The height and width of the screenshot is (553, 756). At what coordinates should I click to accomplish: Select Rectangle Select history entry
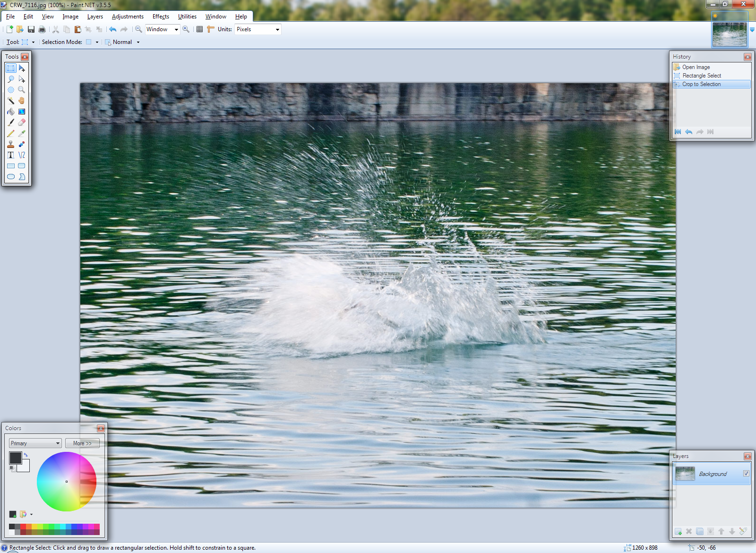point(712,76)
